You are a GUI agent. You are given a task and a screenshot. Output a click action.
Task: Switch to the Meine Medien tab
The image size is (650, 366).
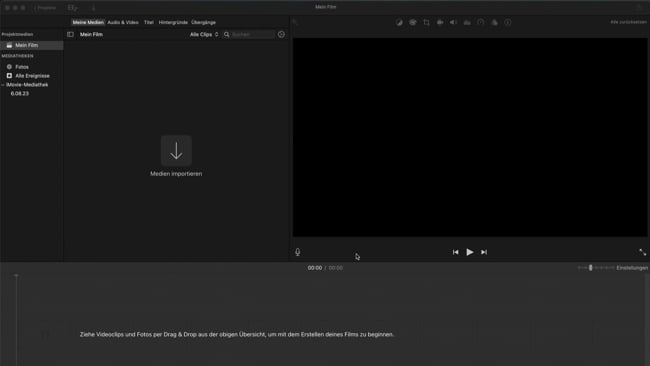point(88,22)
